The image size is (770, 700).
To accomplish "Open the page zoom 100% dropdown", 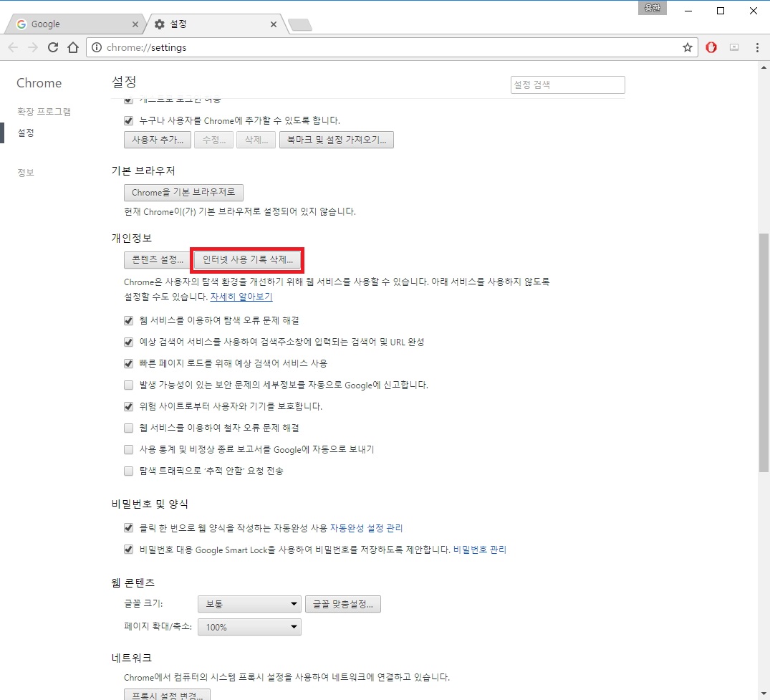I will pos(249,627).
